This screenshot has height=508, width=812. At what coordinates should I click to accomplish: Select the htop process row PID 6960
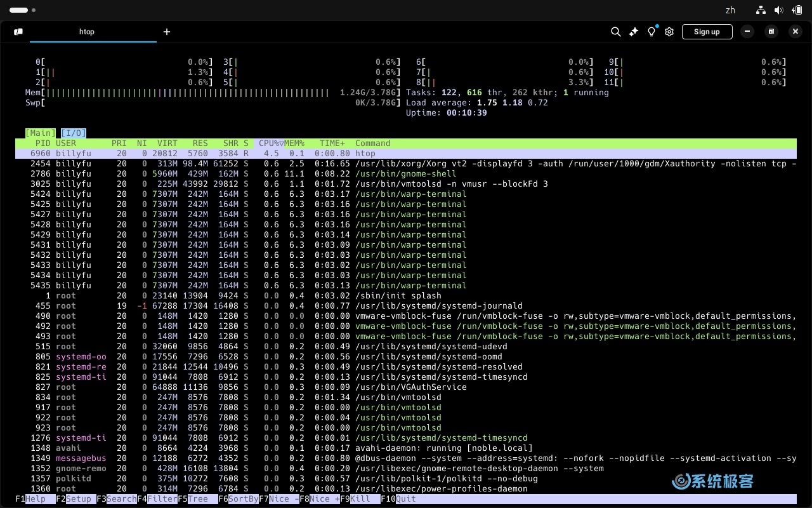point(406,154)
